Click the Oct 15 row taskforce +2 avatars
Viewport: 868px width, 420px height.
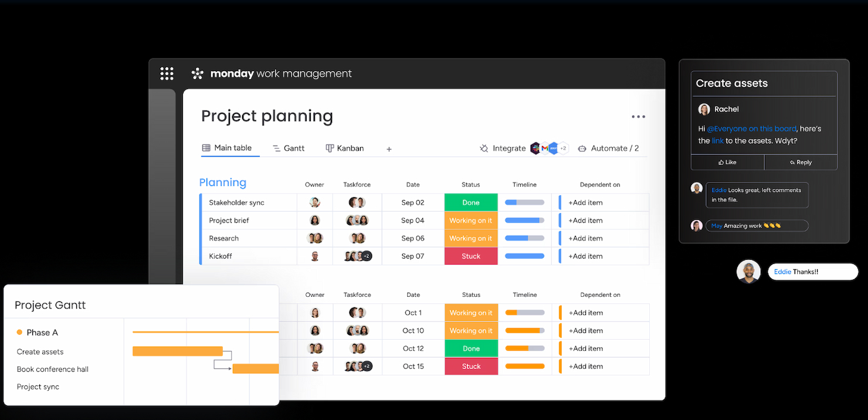(x=358, y=366)
